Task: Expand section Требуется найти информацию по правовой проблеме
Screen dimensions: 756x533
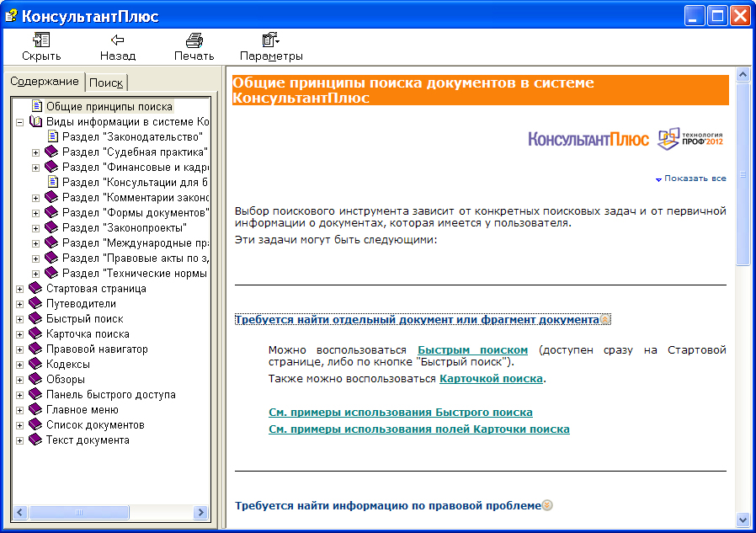Action: point(393,505)
